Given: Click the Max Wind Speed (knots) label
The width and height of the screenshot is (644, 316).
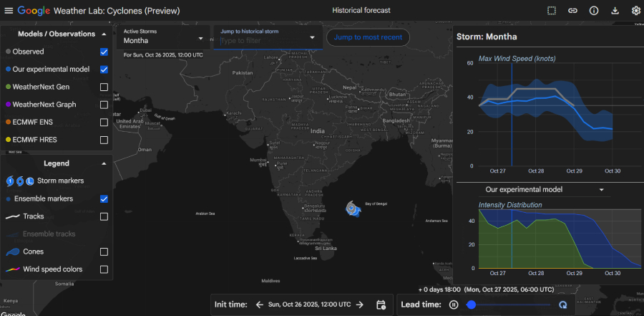Looking at the screenshot, I should pos(517,59).
